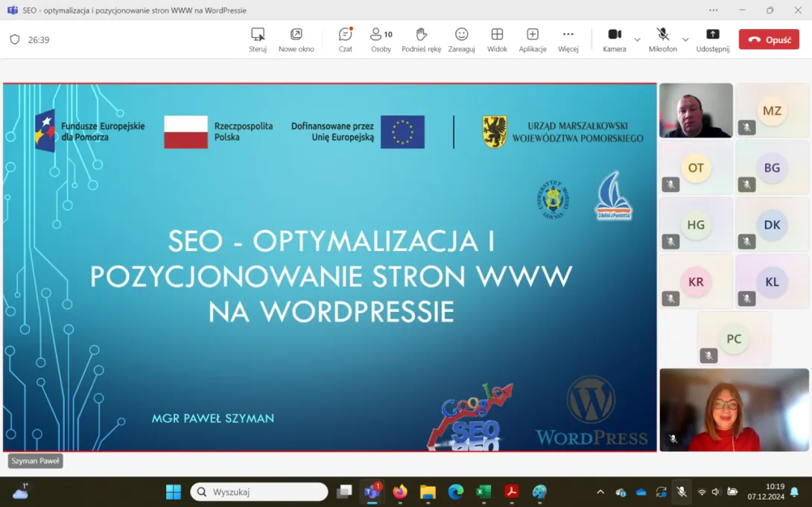Open title bar three-dot settings menu
The width and height of the screenshot is (812, 507).
(x=713, y=10)
